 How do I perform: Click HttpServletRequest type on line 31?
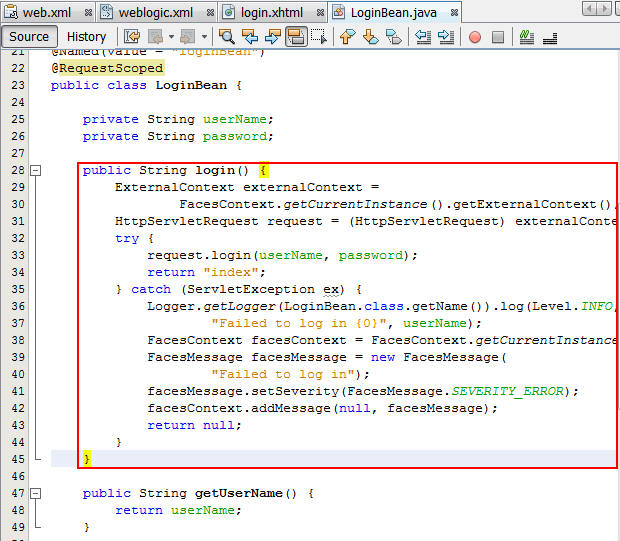point(186,221)
